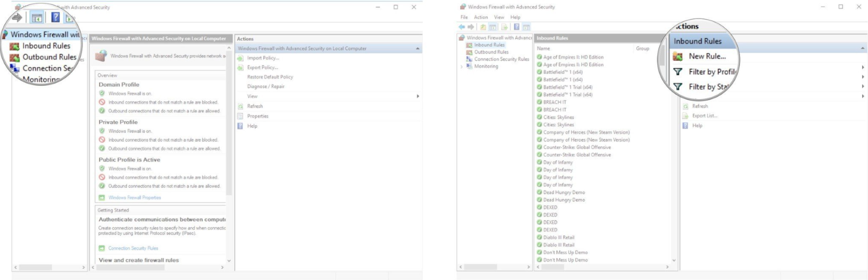Click the Forward arrow toolbar icon

coord(470,27)
